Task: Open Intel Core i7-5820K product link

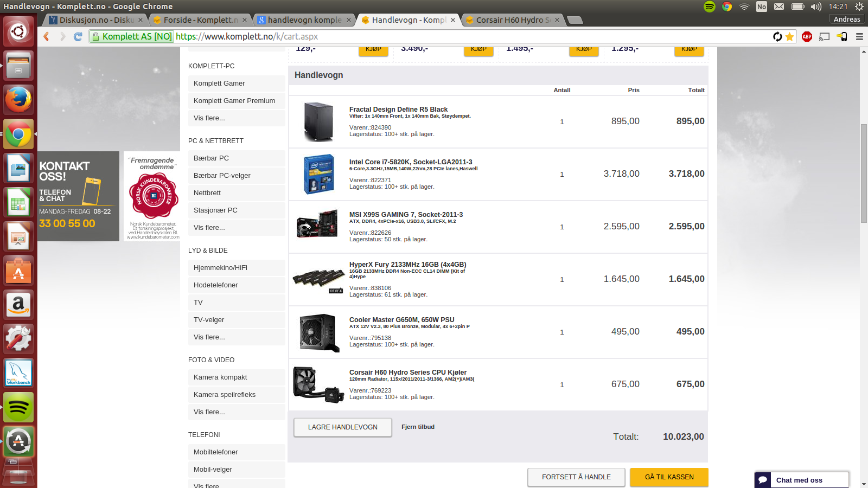Action: [x=411, y=162]
